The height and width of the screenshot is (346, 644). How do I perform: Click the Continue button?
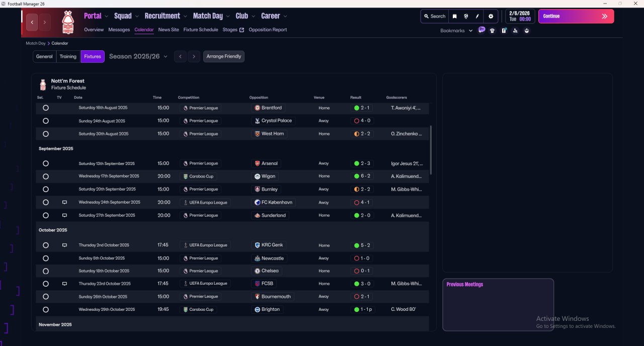pos(576,16)
